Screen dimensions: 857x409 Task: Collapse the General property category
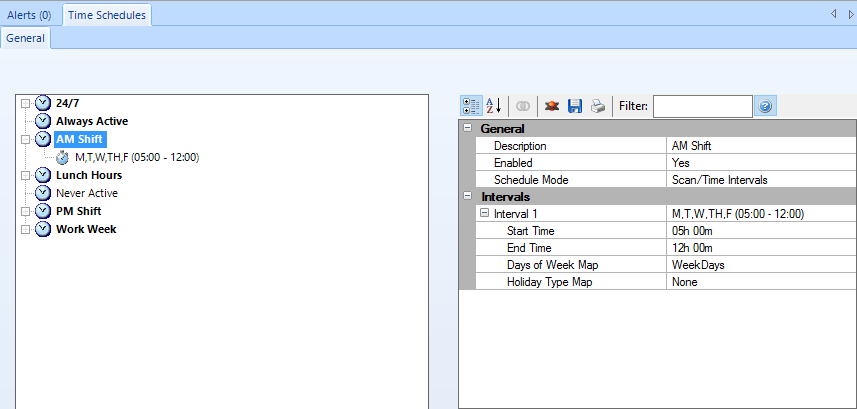(467, 128)
